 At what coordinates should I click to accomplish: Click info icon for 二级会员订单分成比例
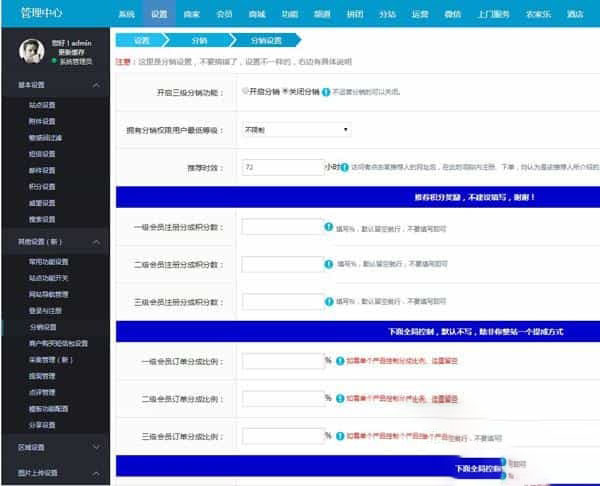340,398
